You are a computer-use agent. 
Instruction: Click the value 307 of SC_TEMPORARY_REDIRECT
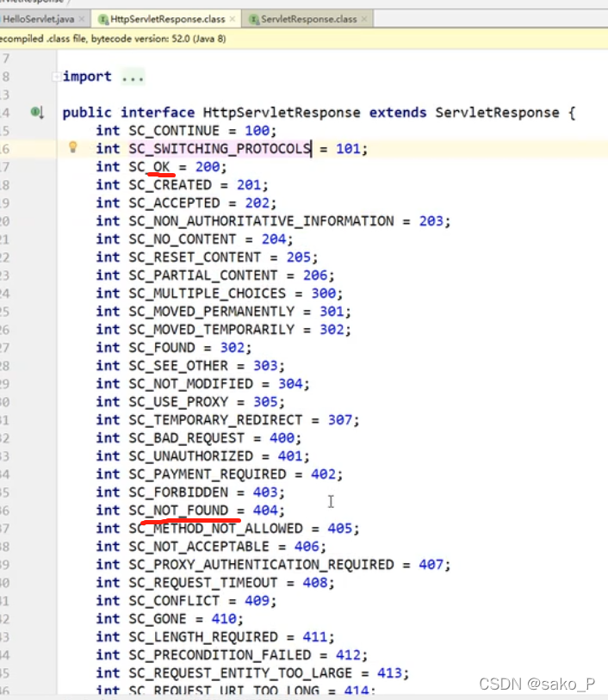coord(340,420)
